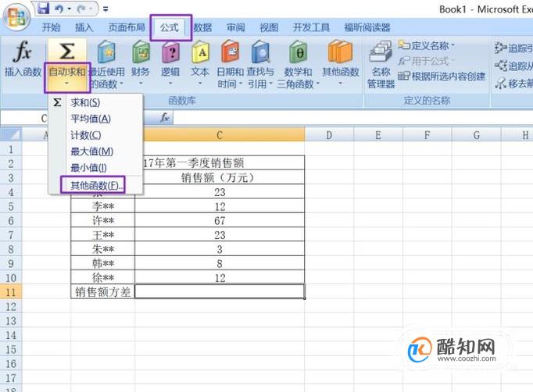Open the 审阅 tab
Screen dimensions: 533x392
click(x=236, y=27)
